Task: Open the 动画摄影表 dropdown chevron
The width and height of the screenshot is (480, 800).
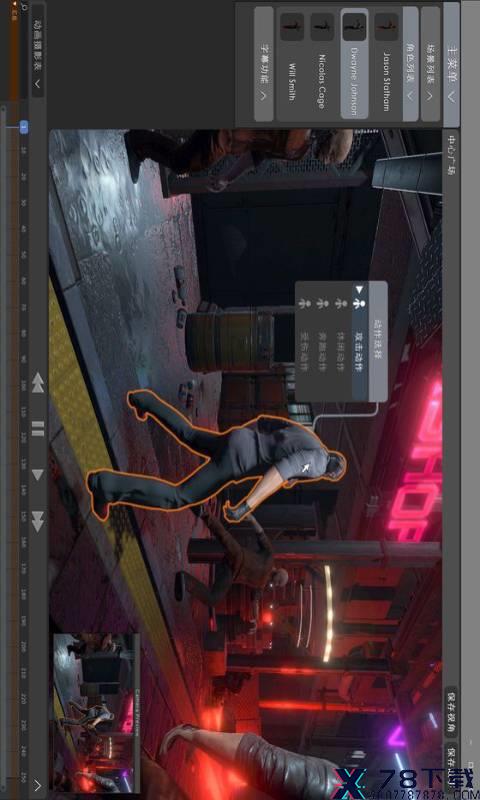Action: pyautogui.click(x=38, y=84)
